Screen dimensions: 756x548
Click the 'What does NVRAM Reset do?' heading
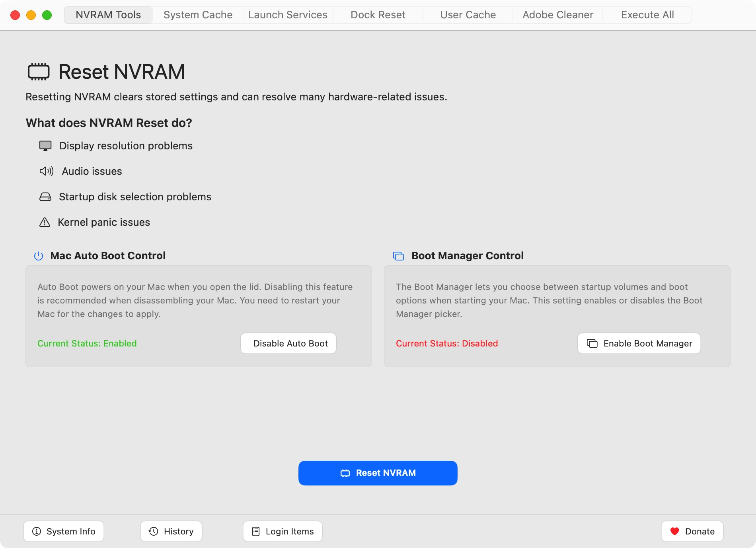coord(109,123)
